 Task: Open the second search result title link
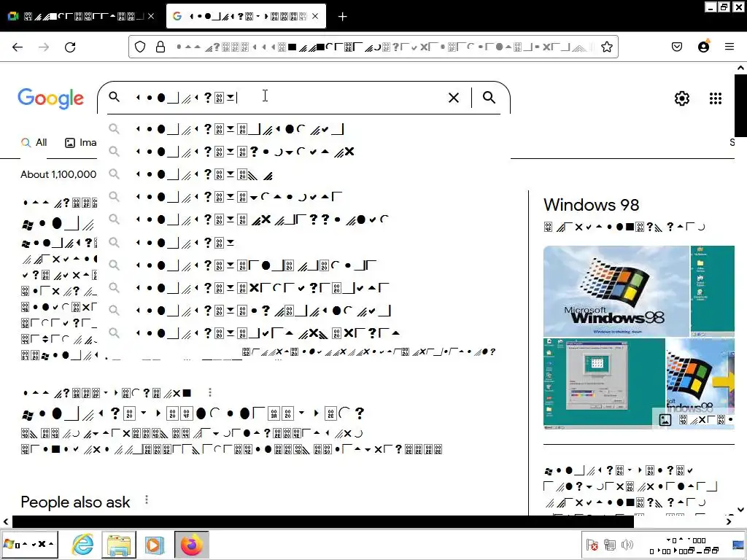(x=193, y=413)
